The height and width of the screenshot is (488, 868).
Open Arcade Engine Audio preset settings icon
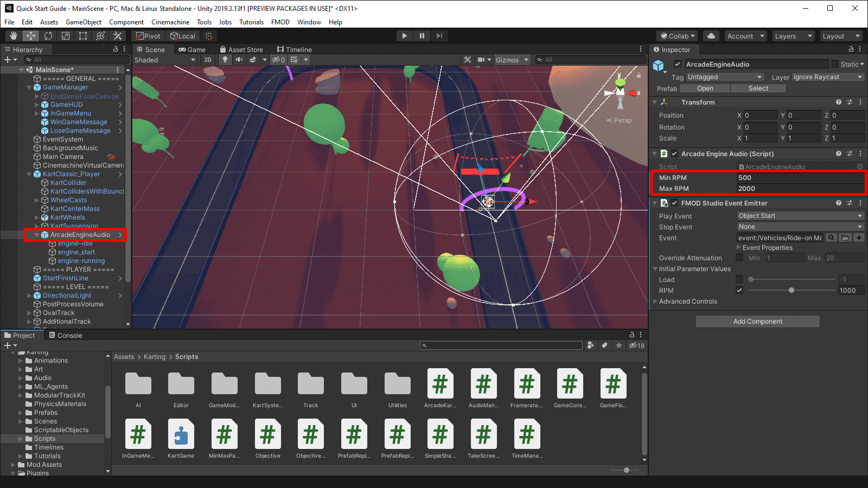click(850, 153)
